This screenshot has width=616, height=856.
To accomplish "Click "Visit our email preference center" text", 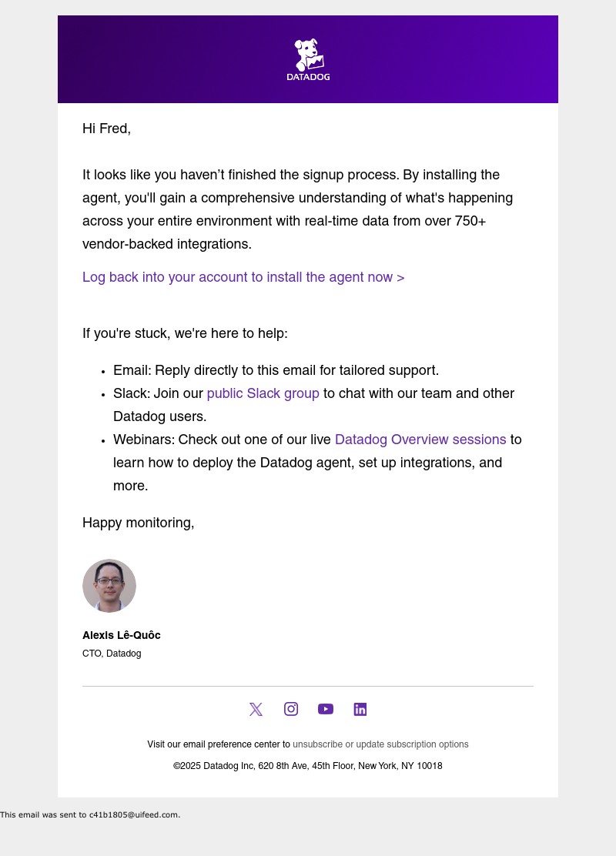I will tap(219, 744).
